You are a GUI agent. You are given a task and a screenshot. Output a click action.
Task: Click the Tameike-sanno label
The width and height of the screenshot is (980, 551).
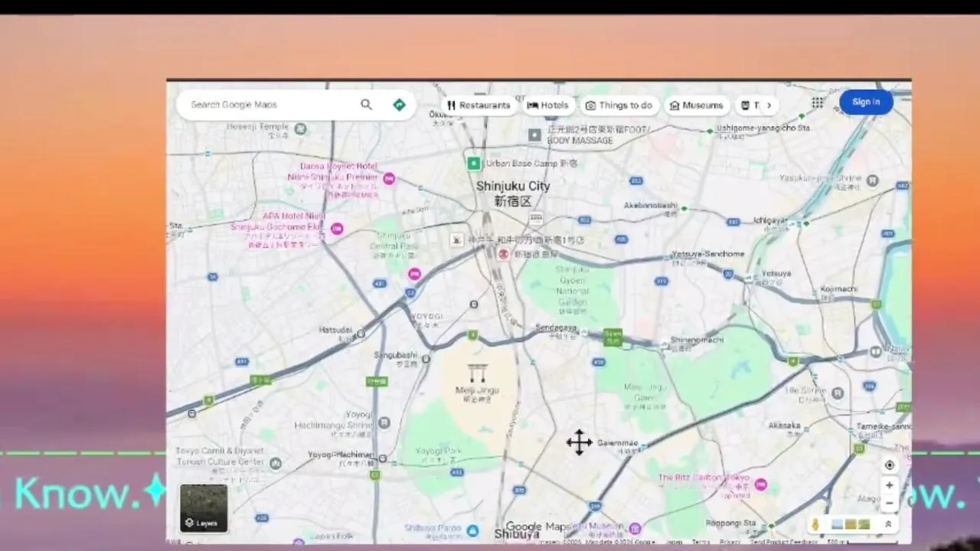coord(884,427)
